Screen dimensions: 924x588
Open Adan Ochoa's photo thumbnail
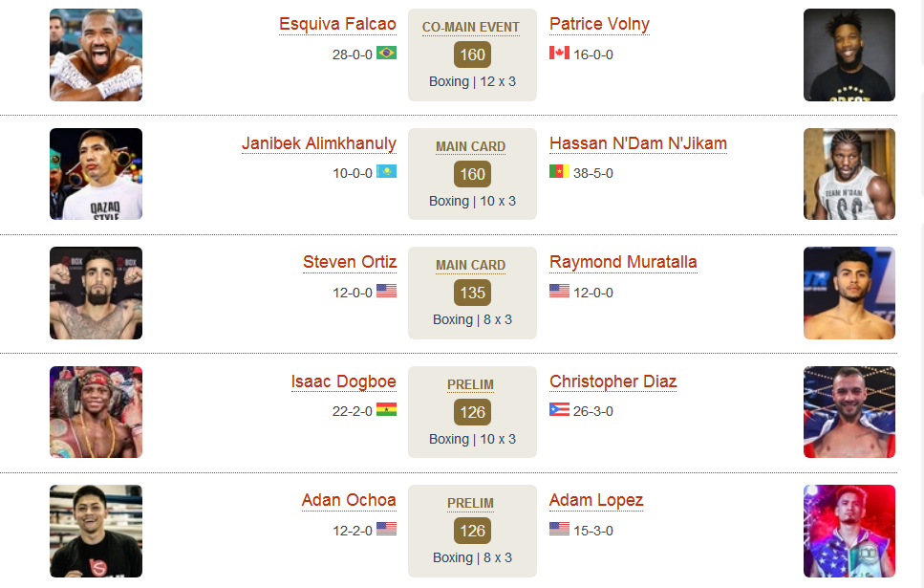(97, 531)
